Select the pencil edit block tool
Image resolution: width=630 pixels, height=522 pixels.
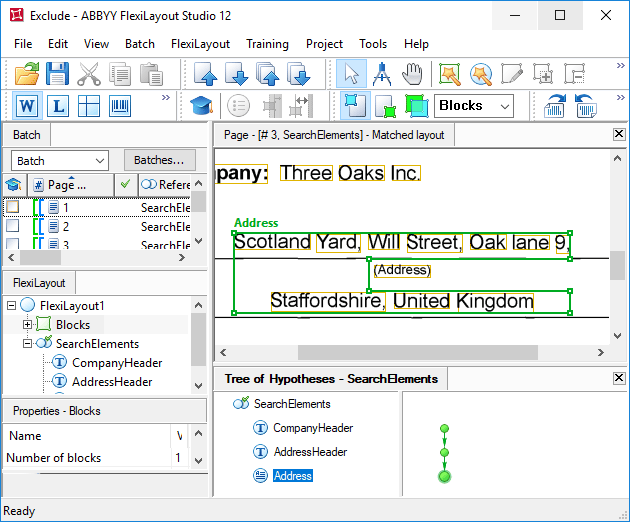(512, 74)
